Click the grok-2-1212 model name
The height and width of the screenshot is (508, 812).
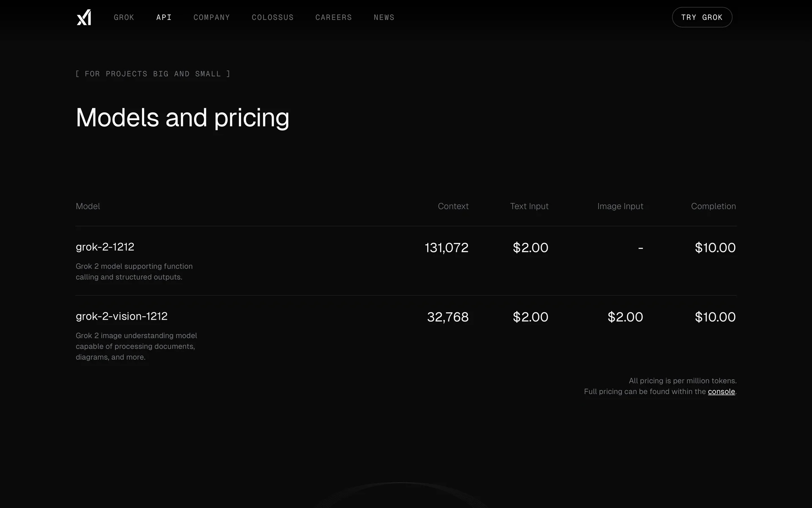tap(105, 247)
